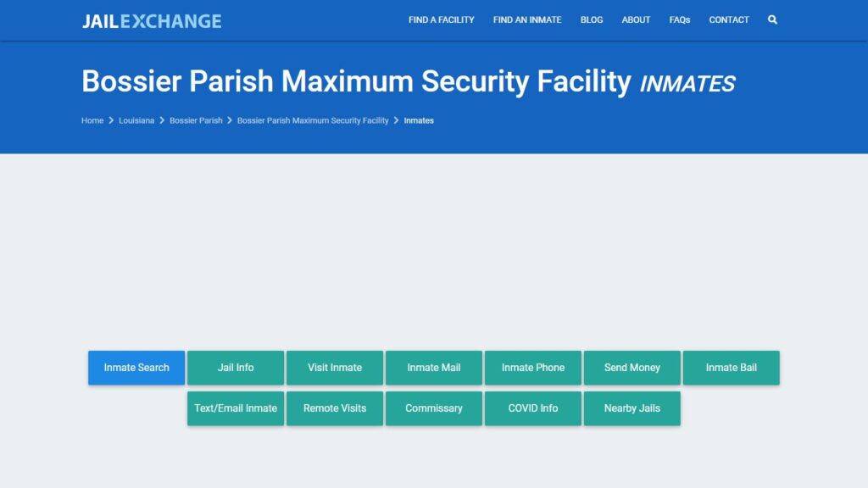
Task: Open the Find a Facility menu
Action: (441, 20)
